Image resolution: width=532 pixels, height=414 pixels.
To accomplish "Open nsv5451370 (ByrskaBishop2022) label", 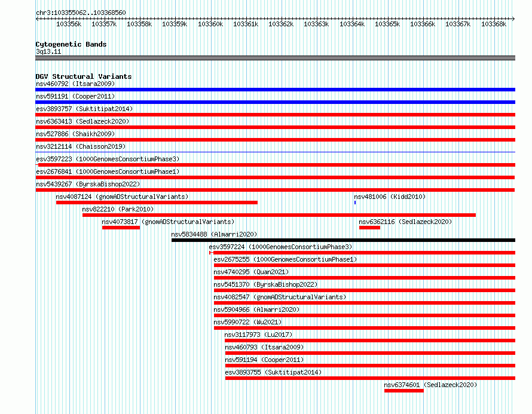I will 265,284.
